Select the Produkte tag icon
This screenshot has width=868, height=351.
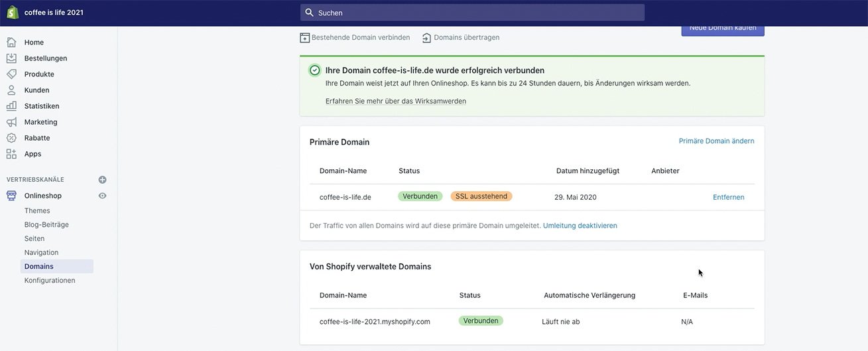click(x=11, y=74)
